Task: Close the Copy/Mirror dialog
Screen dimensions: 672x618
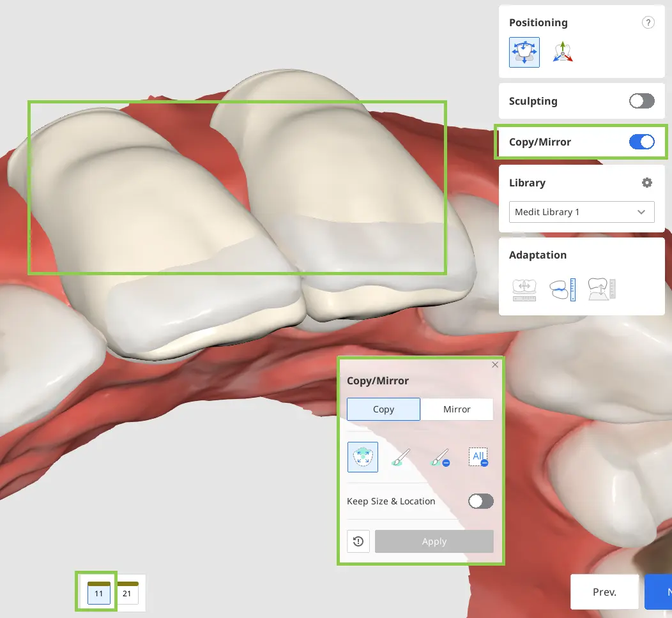Action: tap(495, 365)
